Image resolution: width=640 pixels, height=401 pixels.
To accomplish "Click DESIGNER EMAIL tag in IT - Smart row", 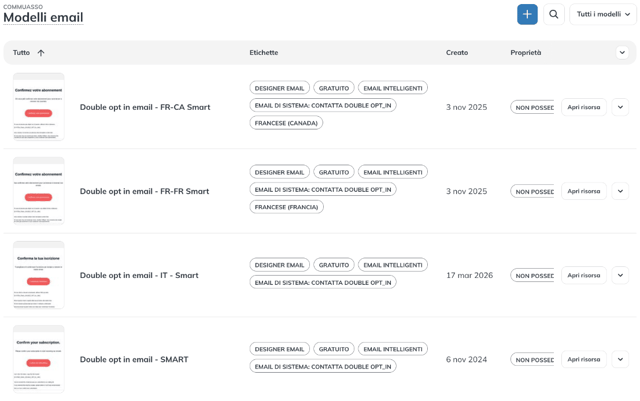I will (x=280, y=265).
